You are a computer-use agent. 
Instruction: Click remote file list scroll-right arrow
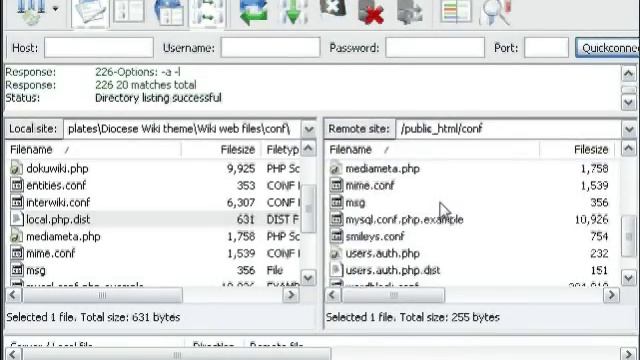[x=611, y=295]
